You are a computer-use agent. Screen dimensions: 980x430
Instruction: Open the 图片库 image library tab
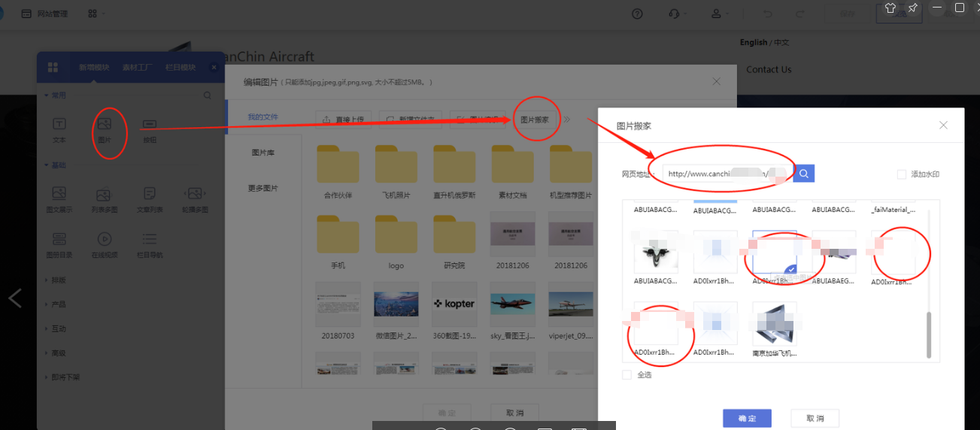(x=262, y=153)
